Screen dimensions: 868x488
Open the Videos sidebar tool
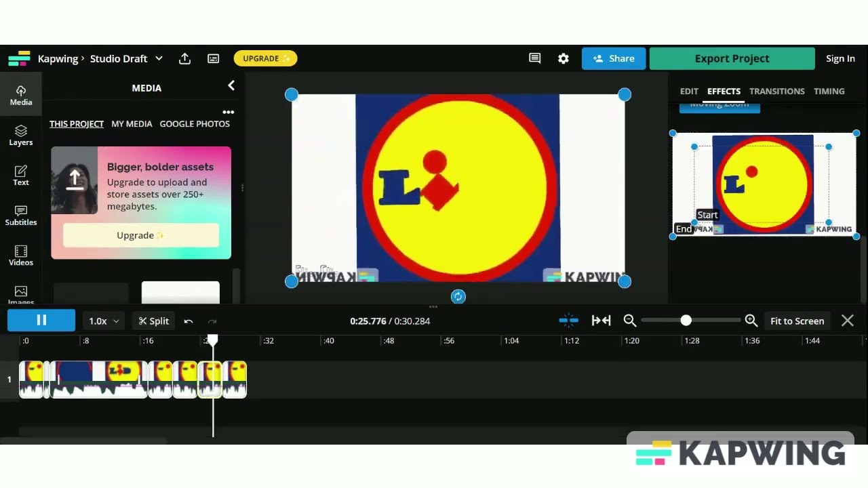21,256
